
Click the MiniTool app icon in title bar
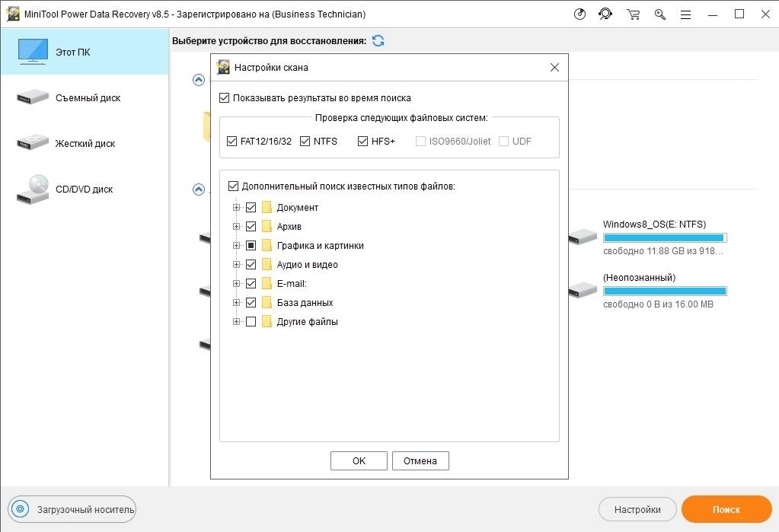(12, 14)
